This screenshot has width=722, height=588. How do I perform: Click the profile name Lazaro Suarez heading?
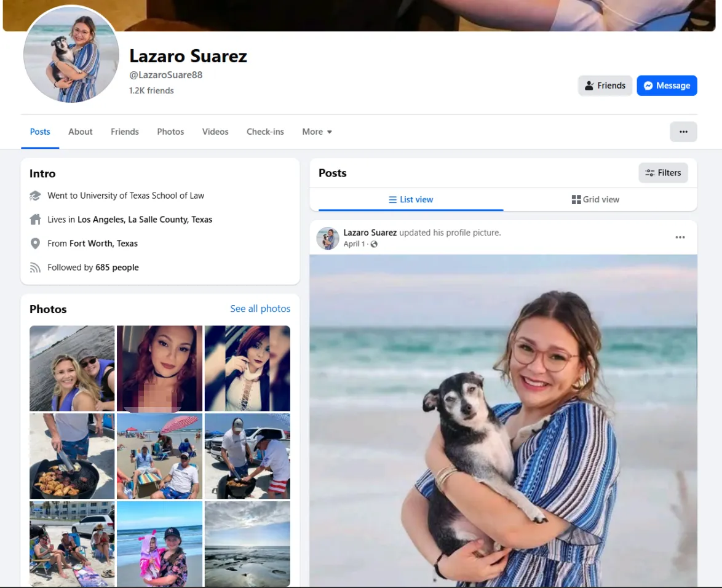click(188, 56)
